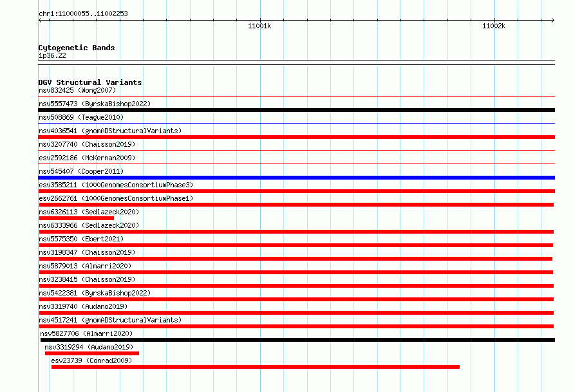Click the thin blue line of nsv508869

(x=296, y=124)
